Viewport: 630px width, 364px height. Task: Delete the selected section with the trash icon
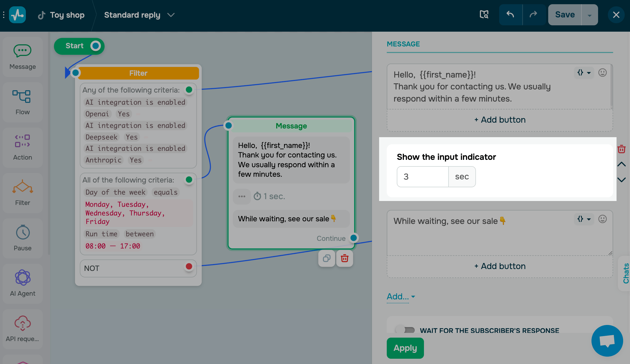(622, 149)
